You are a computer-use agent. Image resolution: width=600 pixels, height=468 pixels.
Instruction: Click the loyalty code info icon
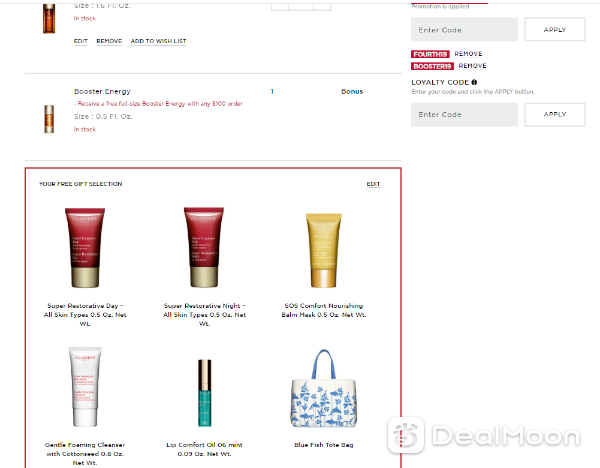[474, 82]
